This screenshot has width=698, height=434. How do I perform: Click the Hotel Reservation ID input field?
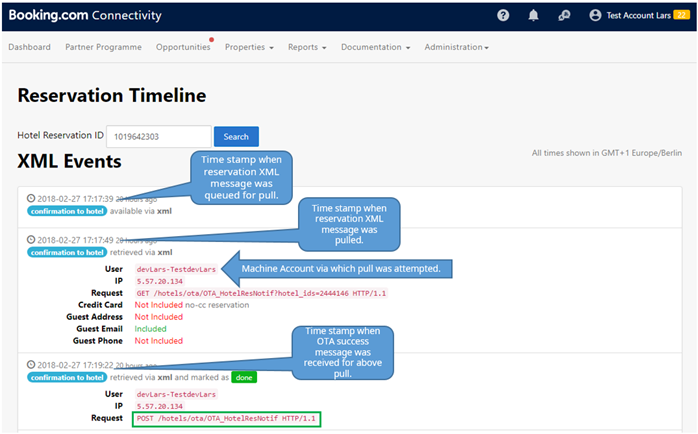(x=159, y=136)
